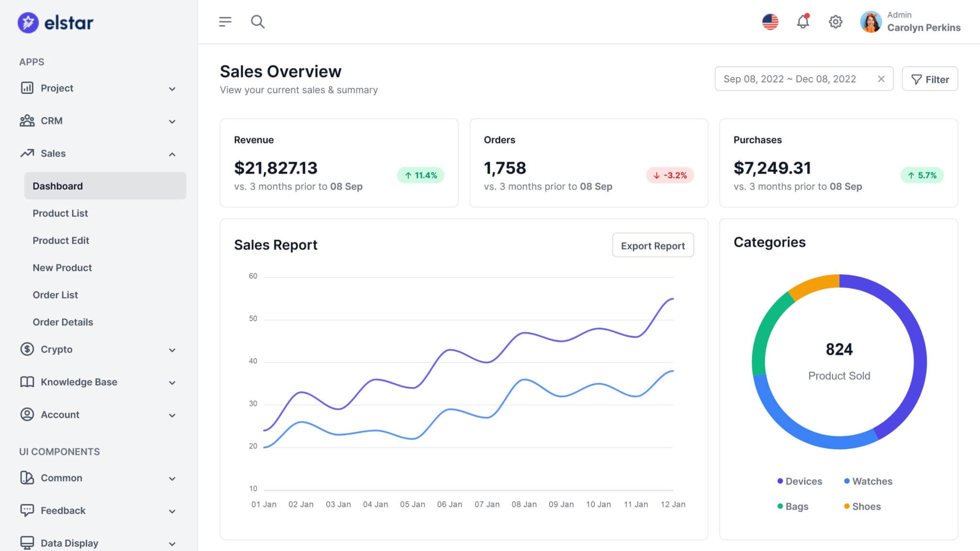The height and width of the screenshot is (551, 980).
Task: Expand the Common menu chevron
Action: tap(172, 478)
